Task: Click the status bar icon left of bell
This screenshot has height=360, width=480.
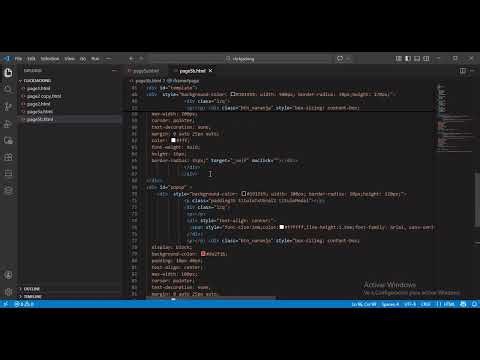Action: click(x=463, y=304)
